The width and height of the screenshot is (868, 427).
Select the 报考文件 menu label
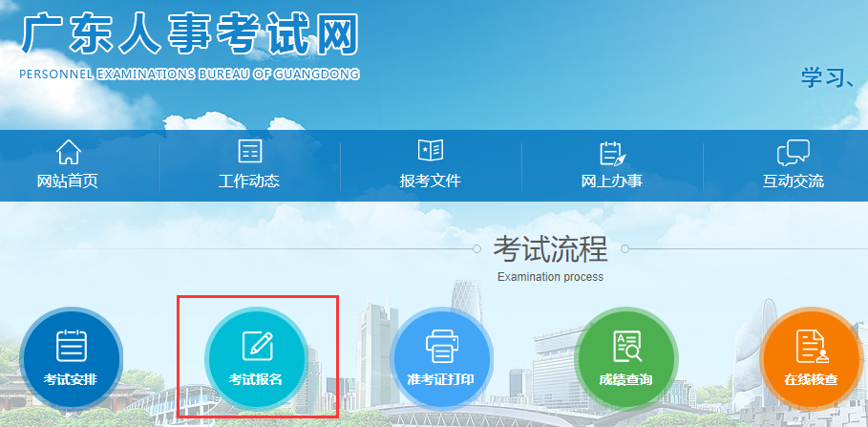pyautogui.click(x=431, y=181)
